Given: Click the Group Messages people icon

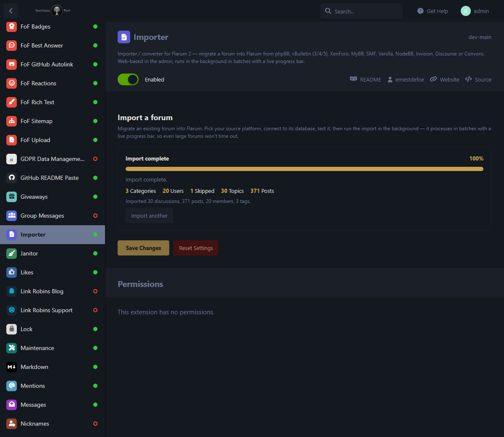Looking at the screenshot, I should 12,216.
